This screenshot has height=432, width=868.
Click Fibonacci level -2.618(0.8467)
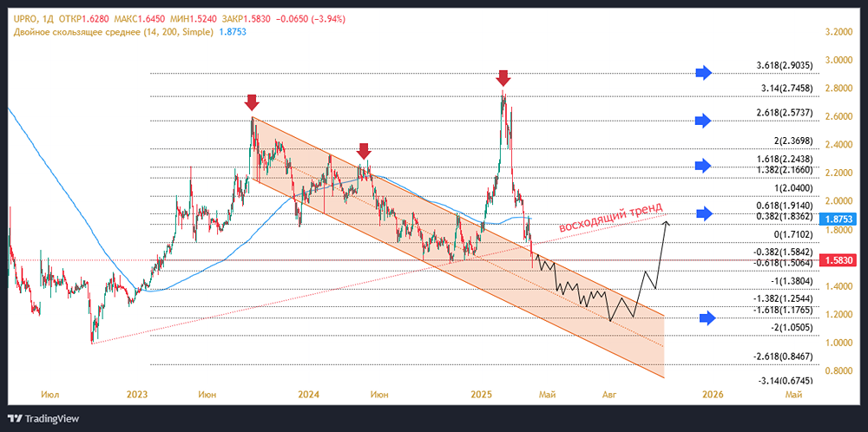point(783,357)
